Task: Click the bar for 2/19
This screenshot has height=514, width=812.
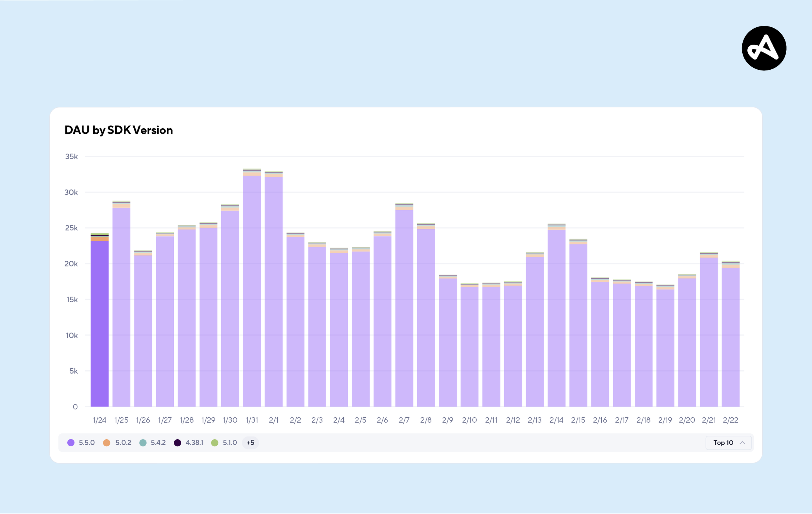Action: [665, 346]
